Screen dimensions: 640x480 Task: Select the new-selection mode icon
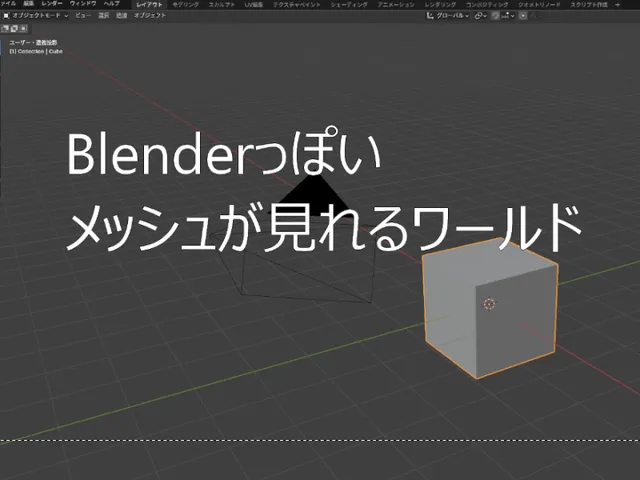[x=5, y=28]
